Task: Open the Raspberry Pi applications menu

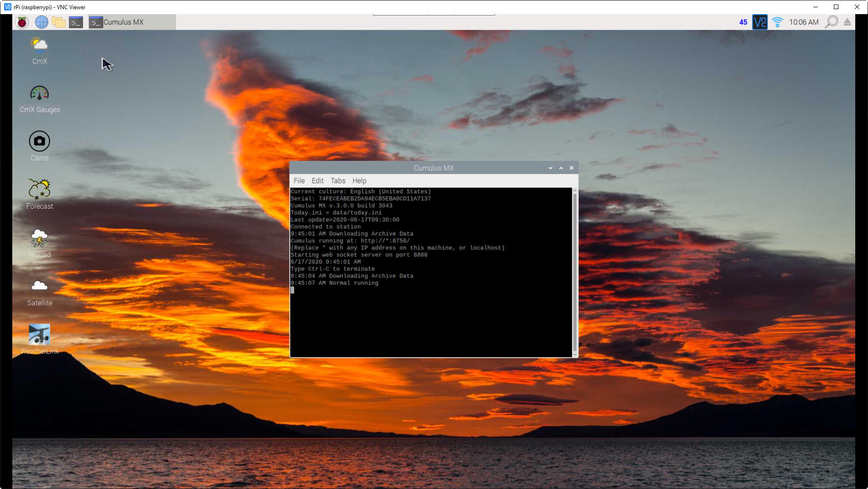Action: click(22, 22)
